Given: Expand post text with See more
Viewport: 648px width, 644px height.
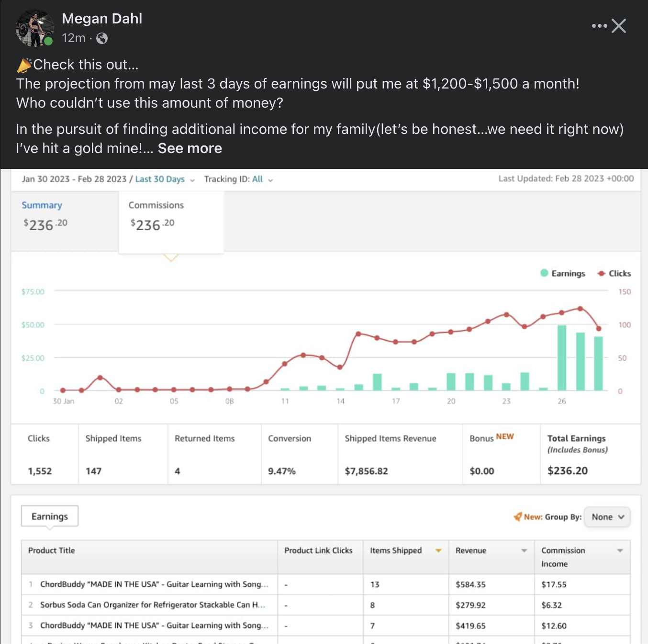Looking at the screenshot, I should pyautogui.click(x=190, y=148).
